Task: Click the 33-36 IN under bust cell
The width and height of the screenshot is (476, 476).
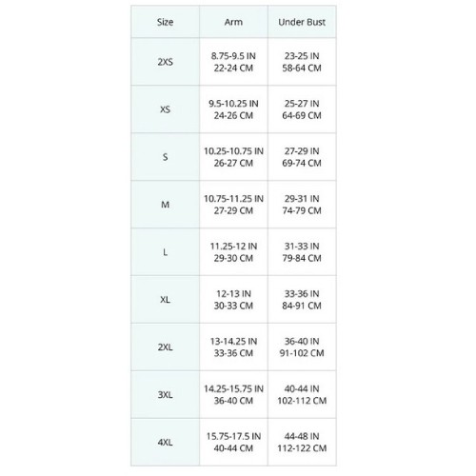Action: [302, 300]
